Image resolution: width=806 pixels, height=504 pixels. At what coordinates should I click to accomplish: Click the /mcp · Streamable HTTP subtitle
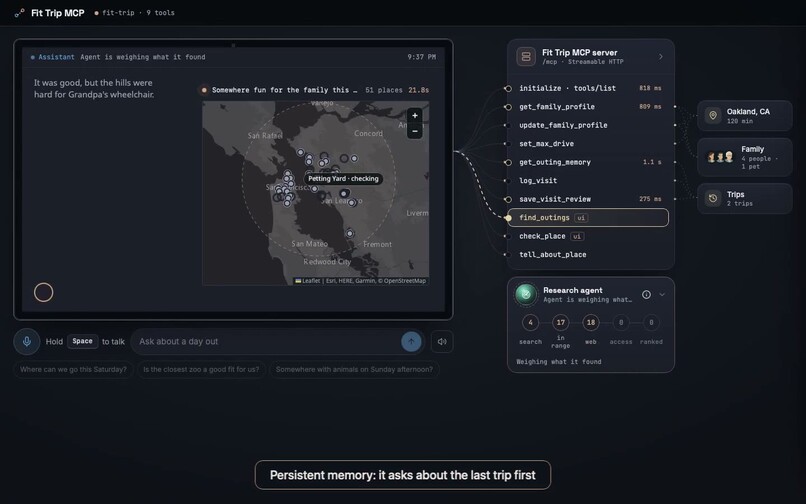point(582,62)
